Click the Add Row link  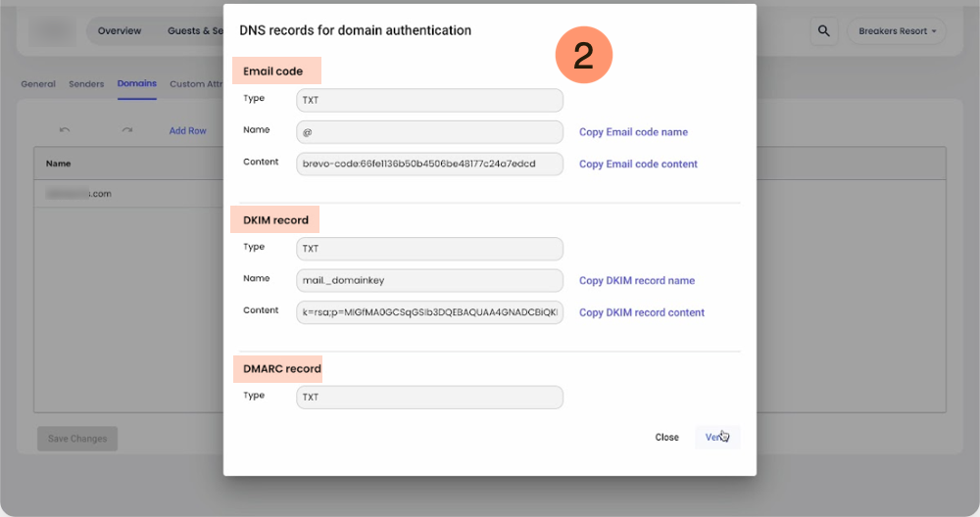point(187,130)
